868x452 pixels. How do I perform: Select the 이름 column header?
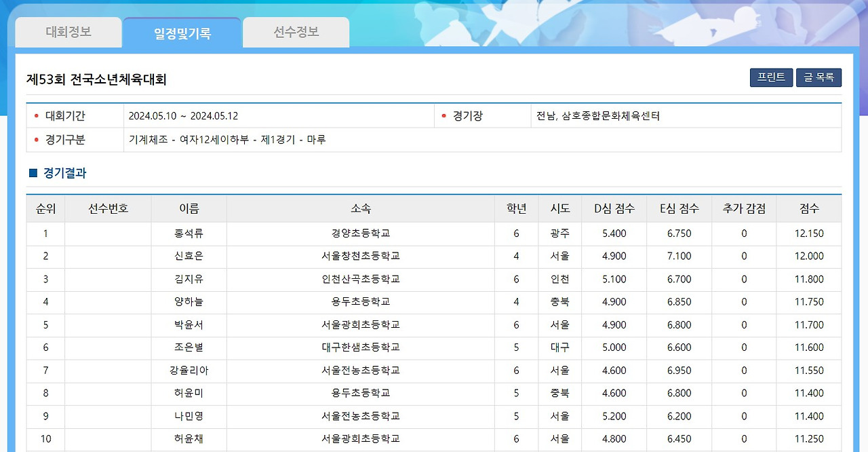(x=187, y=208)
